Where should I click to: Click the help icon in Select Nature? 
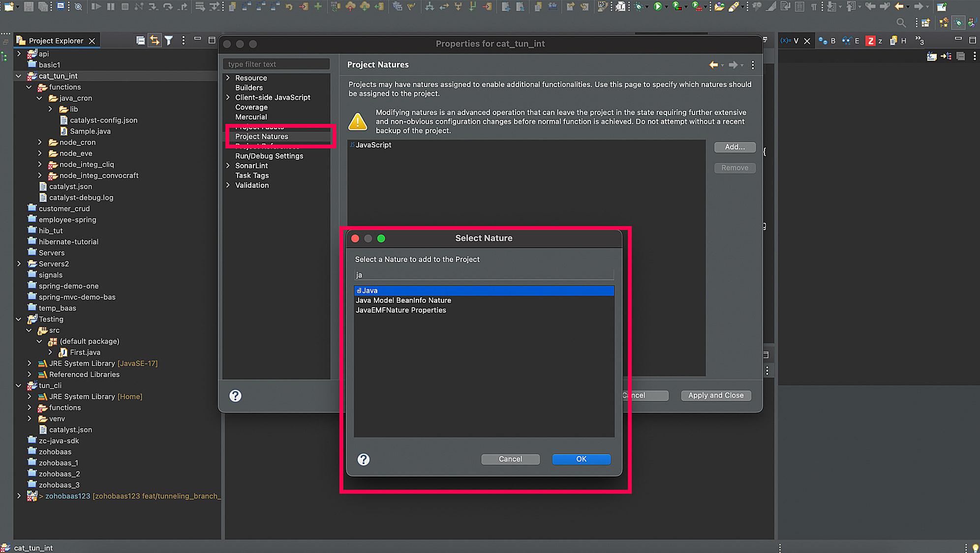click(363, 459)
